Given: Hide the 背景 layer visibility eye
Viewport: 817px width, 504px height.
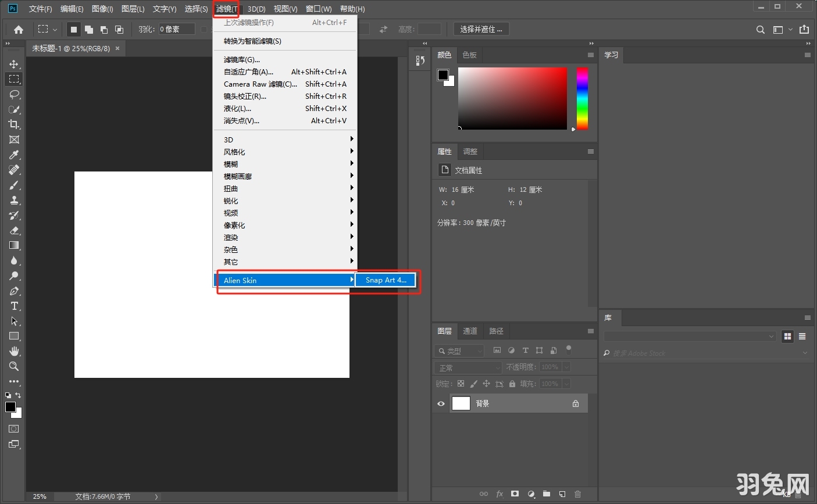Looking at the screenshot, I should (x=441, y=403).
